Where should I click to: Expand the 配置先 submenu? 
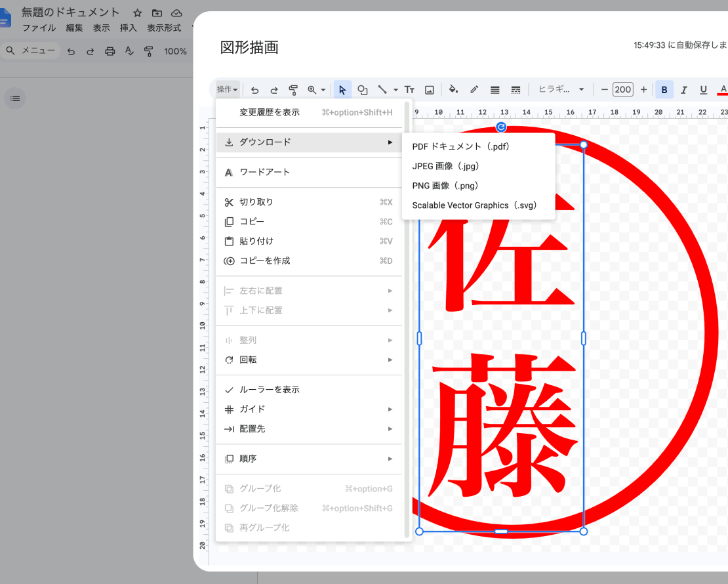[x=309, y=429]
